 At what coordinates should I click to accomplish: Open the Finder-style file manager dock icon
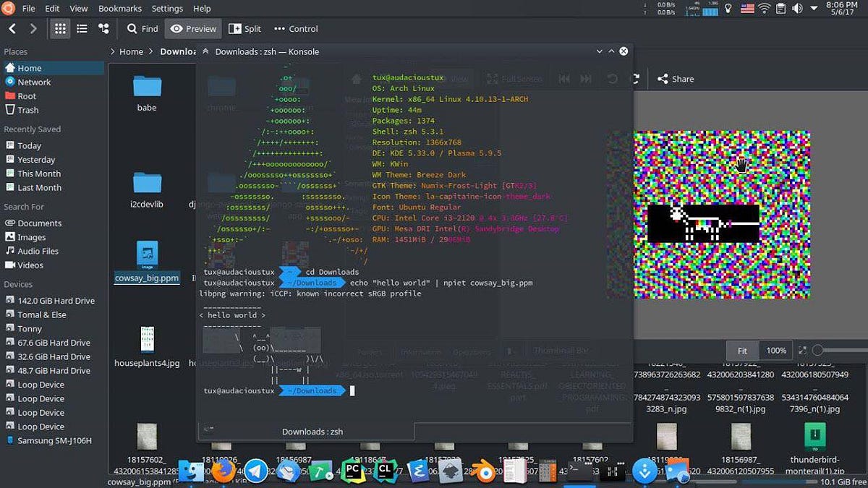190,471
